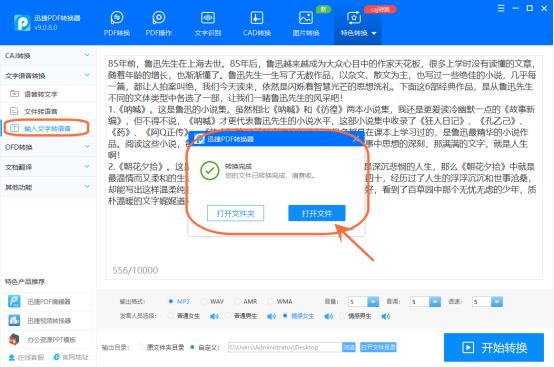
Task: Click the 打开文件目录 button
Action: 378,347
